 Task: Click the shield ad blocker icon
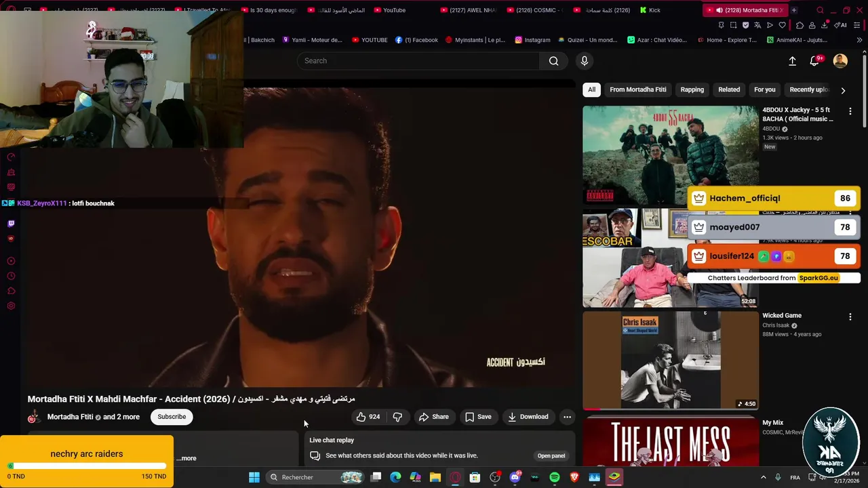[745, 25]
